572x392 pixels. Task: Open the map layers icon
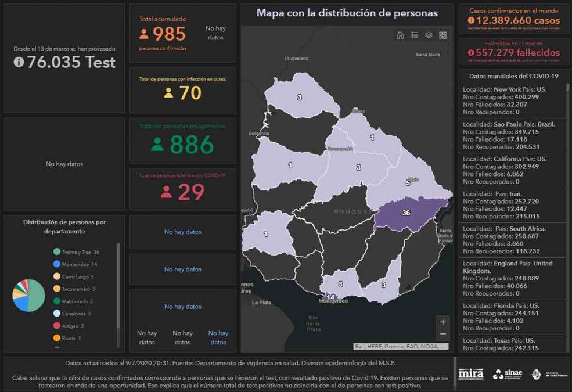(x=429, y=35)
